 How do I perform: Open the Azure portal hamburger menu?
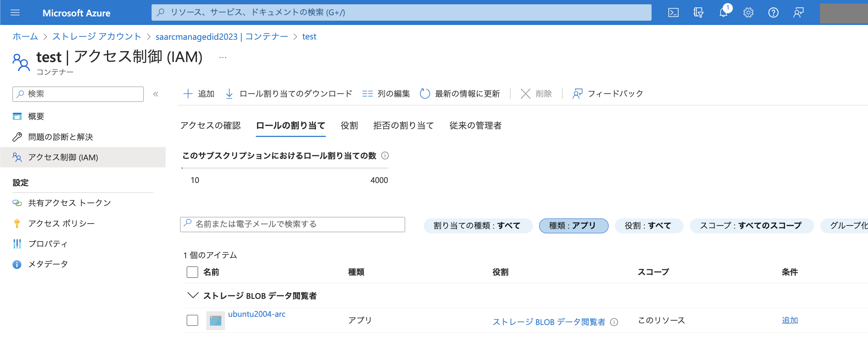[15, 13]
